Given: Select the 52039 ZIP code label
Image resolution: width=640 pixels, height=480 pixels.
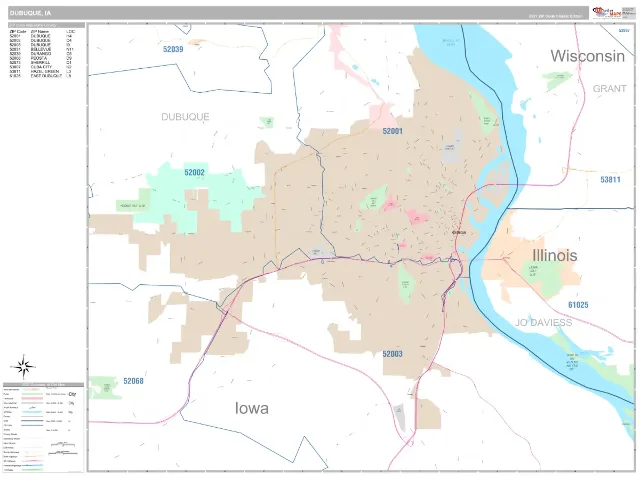Looking at the screenshot, I should (x=173, y=49).
